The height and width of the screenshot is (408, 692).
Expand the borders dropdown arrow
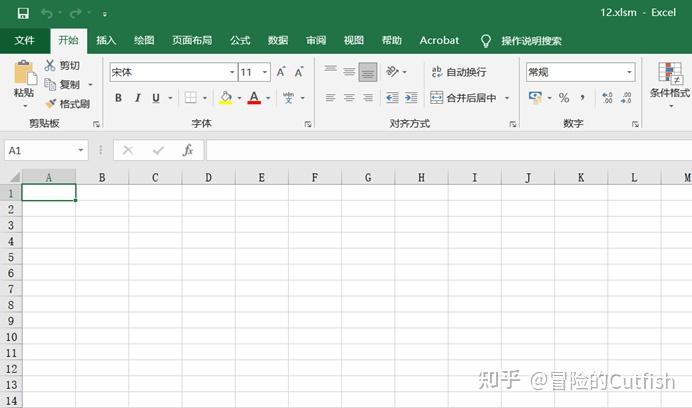(205, 98)
